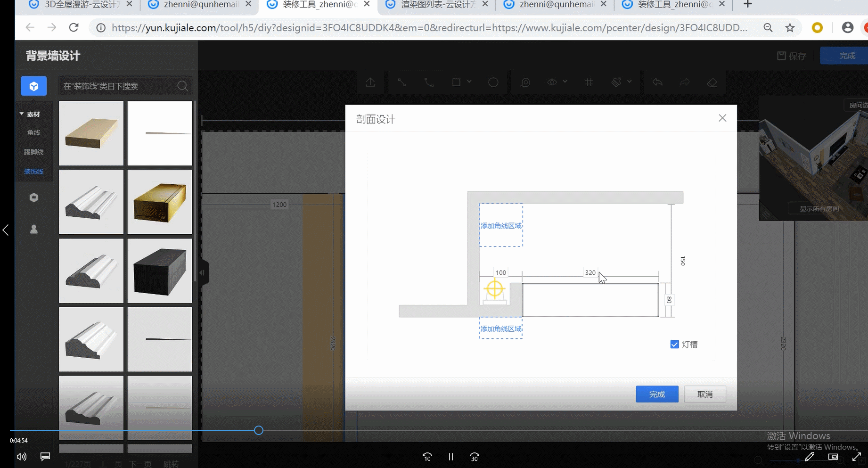The image size is (868, 468).
Task: Select the 装饰线 category
Action: [34, 172]
